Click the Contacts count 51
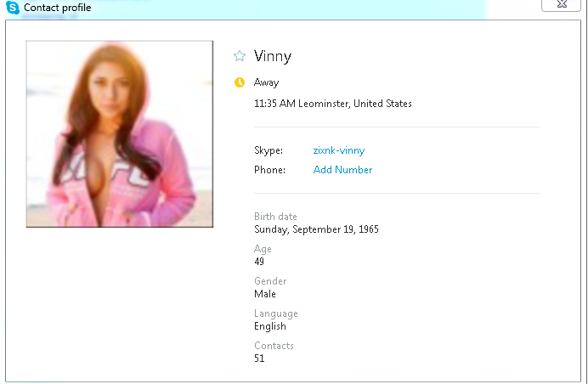 pos(259,359)
